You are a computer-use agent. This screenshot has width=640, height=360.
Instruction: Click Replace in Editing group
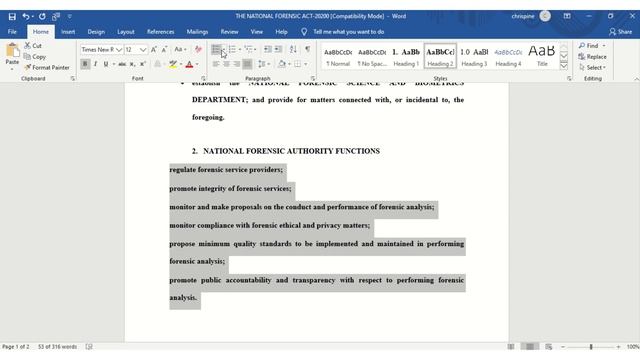pos(593,57)
